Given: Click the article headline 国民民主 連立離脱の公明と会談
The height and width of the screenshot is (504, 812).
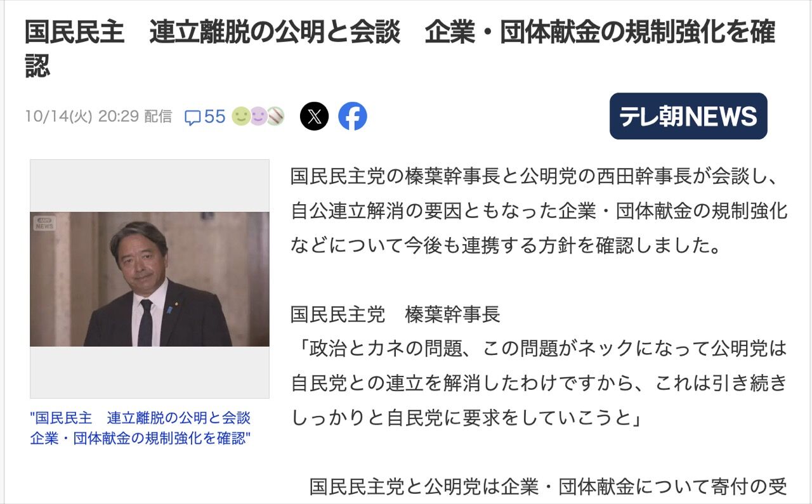Looking at the screenshot, I should tap(213, 33).
